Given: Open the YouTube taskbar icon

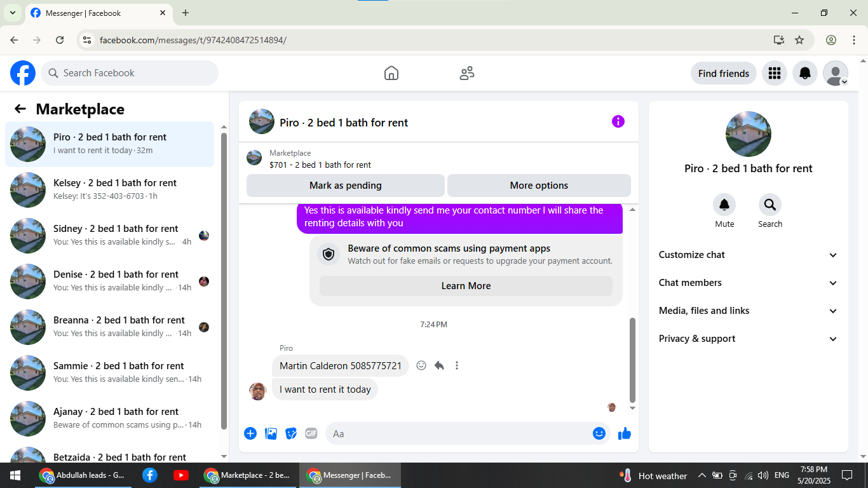Looking at the screenshot, I should click(x=180, y=475).
